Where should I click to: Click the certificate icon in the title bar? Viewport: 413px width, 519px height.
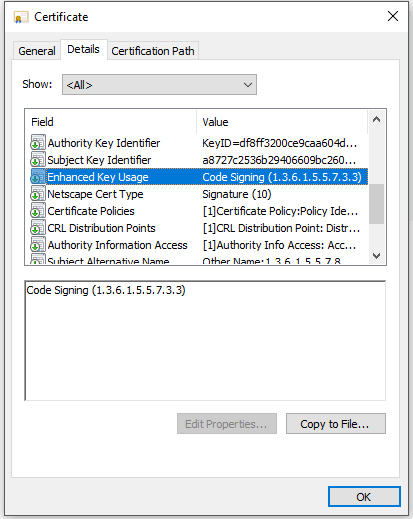click(x=21, y=17)
